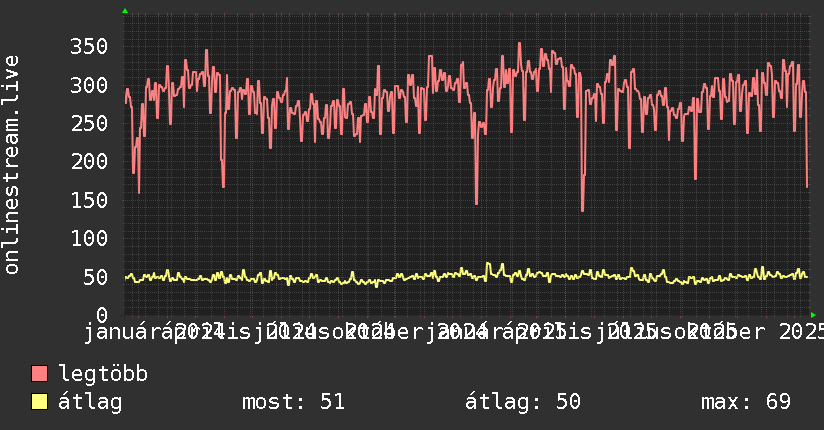Click the 0 y-axis tick label
Screen dimensions: 824x430
click(102, 315)
